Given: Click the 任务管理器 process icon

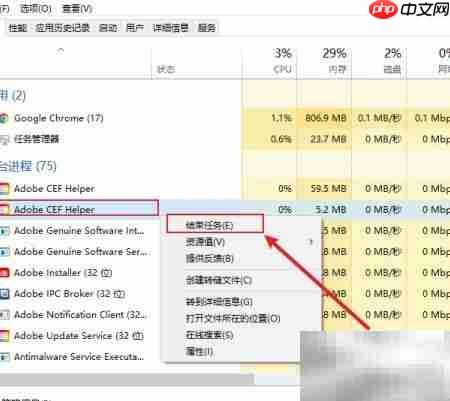Looking at the screenshot, I should point(4,139).
